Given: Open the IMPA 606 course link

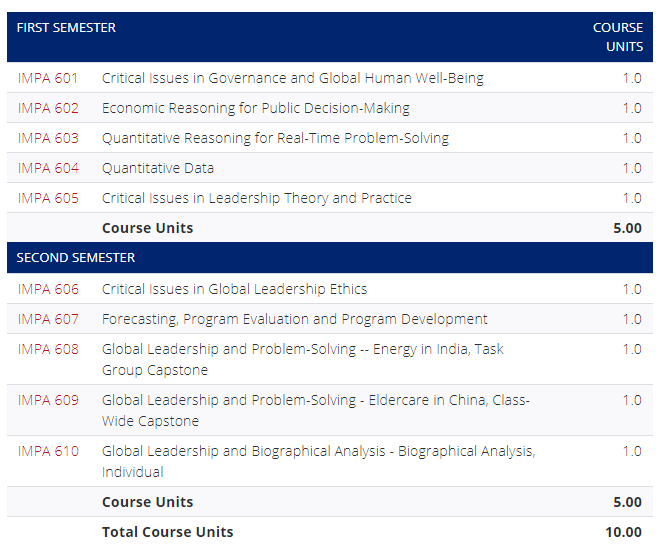Looking at the screenshot, I should click(48, 289).
